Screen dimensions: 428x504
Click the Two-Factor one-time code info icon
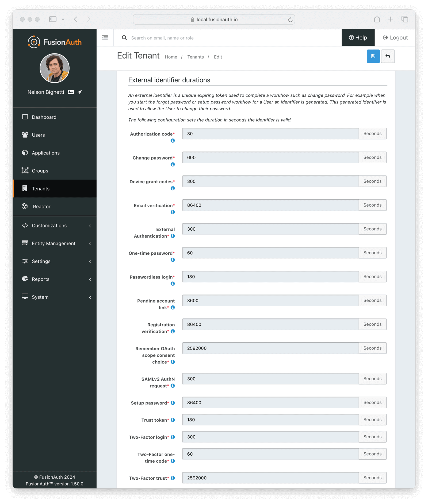coord(173,461)
